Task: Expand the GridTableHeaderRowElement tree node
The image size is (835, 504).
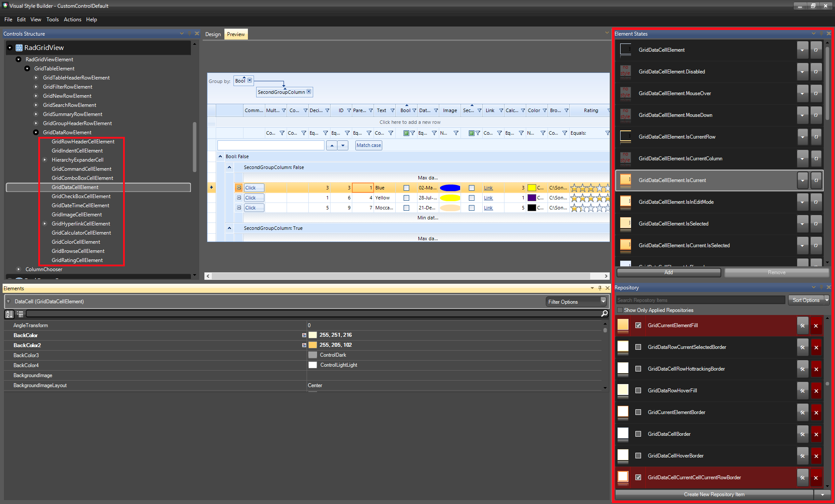Action: point(36,78)
